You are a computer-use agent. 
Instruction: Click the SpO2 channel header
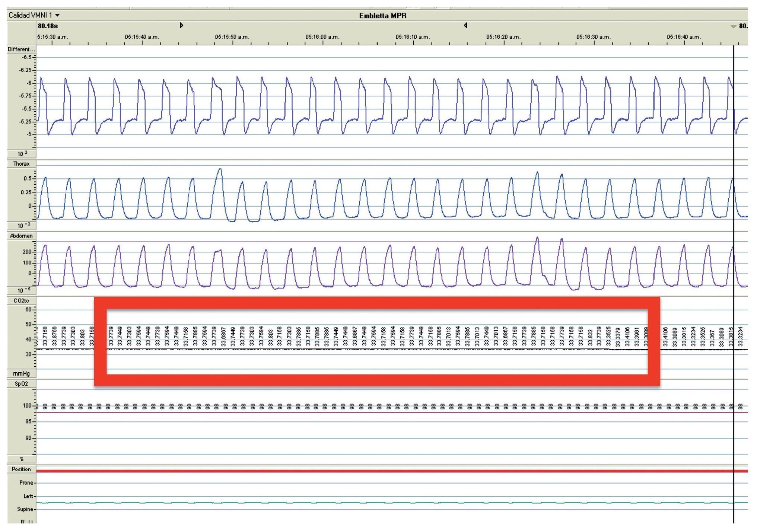point(21,383)
